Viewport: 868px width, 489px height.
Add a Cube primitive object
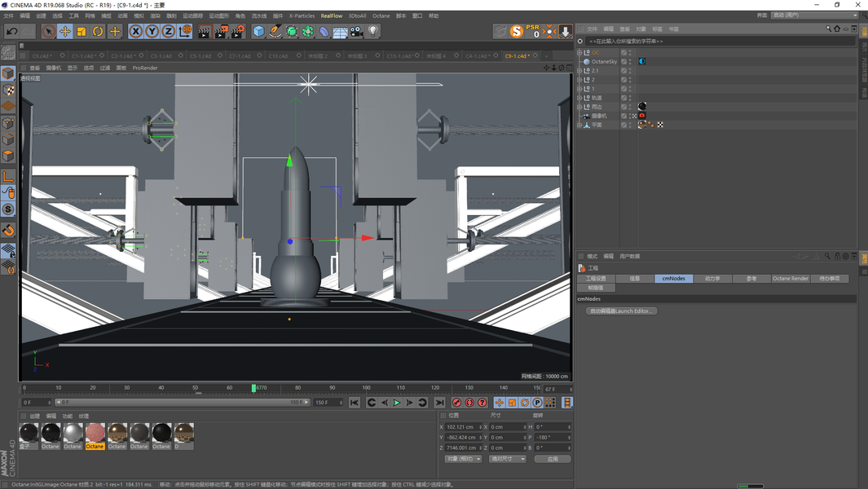[258, 32]
